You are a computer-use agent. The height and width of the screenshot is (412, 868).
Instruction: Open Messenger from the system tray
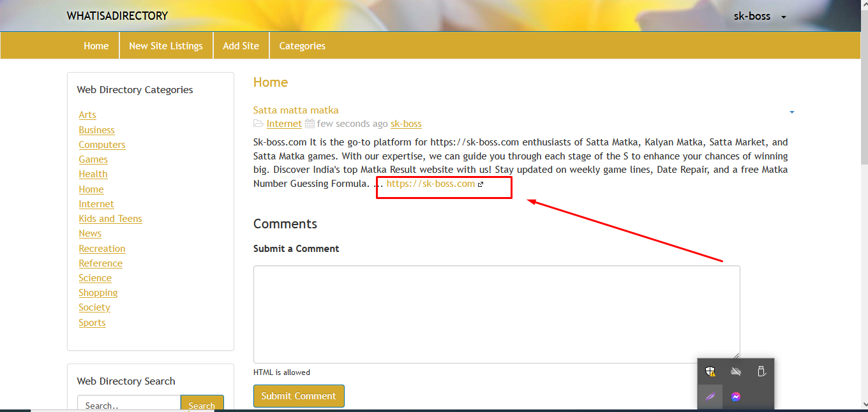point(736,397)
